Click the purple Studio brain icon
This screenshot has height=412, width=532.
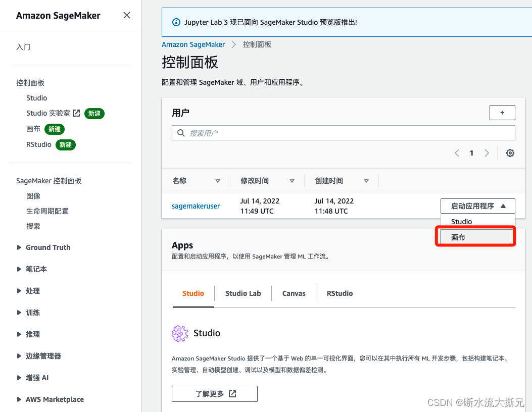pyautogui.click(x=180, y=333)
